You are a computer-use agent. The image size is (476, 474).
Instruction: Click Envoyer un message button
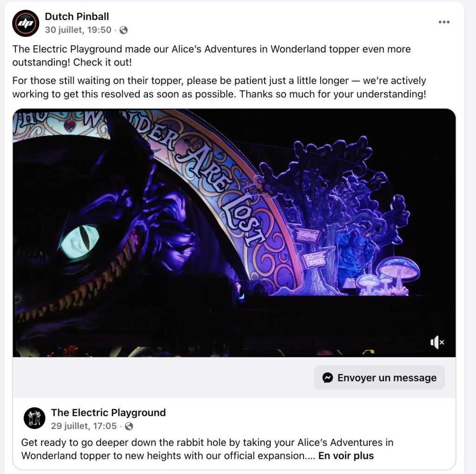coord(379,377)
